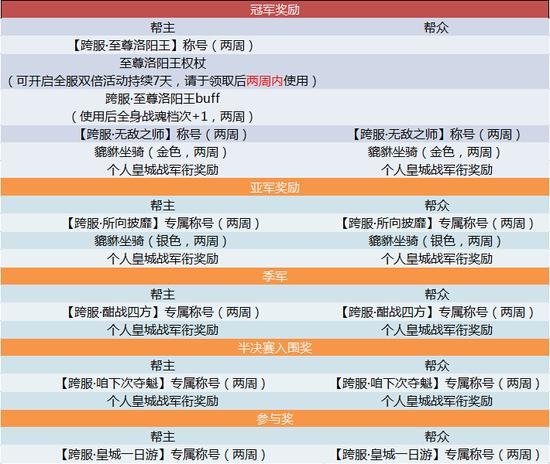This screenshot has height=464, width=550.
Task: Select 帮众 heading under 亚军奖励
Action: [437, 205]
